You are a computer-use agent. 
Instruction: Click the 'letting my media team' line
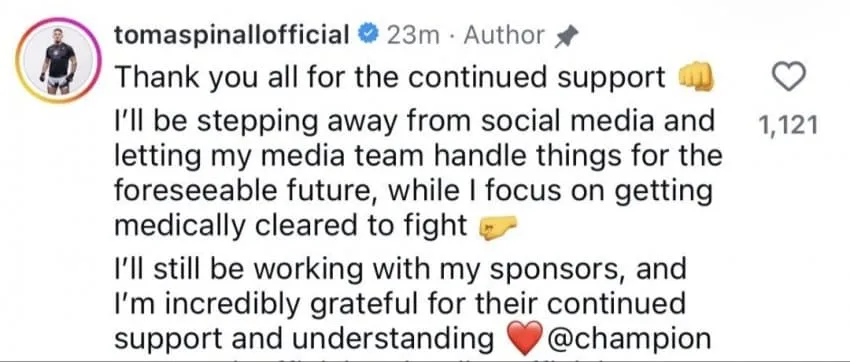[x=418, y=157]
